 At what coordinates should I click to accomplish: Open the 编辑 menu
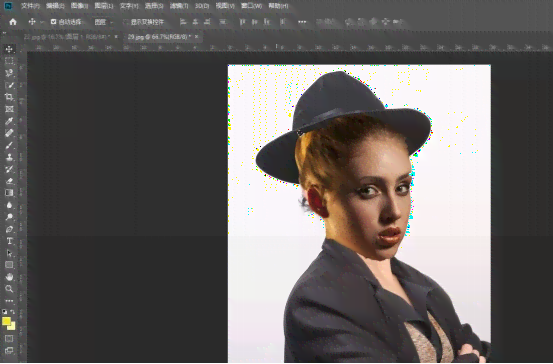(x=55, y=6)
